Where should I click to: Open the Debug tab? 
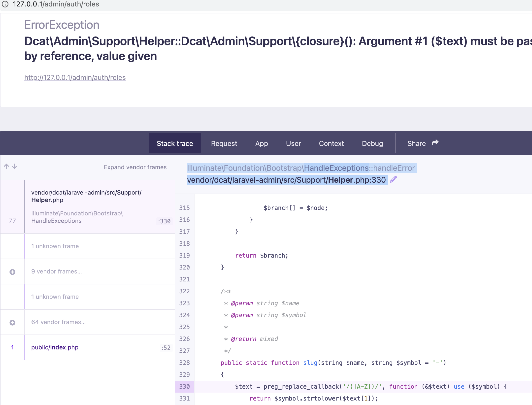coord(372,143)
